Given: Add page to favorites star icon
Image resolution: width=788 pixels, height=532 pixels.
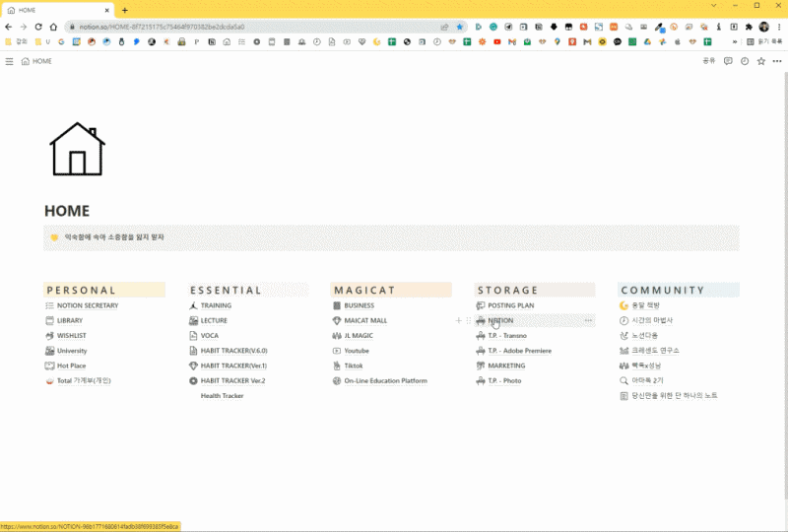Looking at the screenshot, I should pyautogui.click(x=760, y=61).
